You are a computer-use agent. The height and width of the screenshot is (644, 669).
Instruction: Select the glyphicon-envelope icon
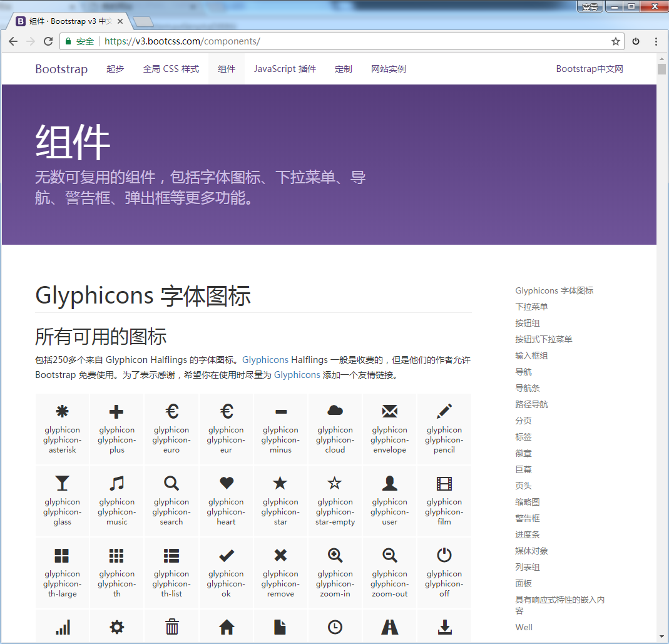click(x=389, y=411)
